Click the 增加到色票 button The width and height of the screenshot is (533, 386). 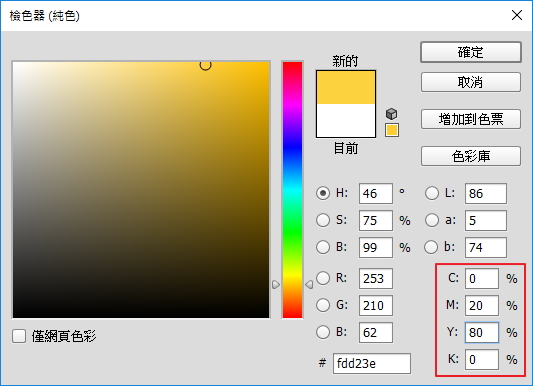coord(471,119)
